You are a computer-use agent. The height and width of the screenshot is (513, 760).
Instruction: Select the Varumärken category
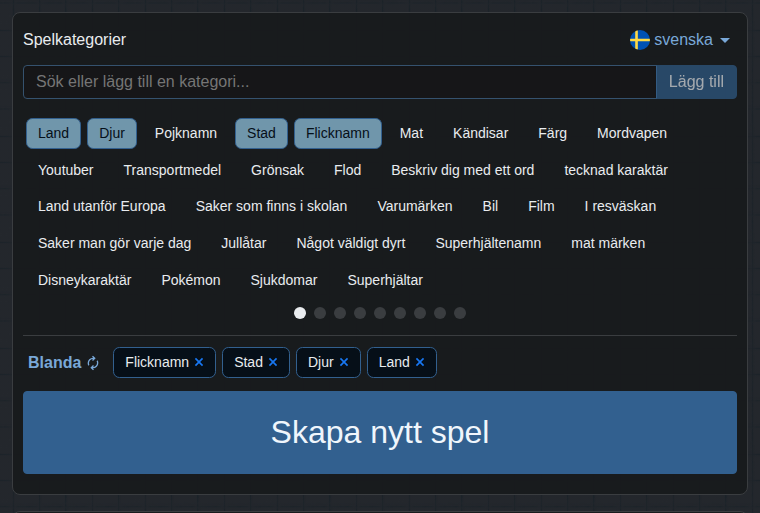pyautogui.click(x=414, y=207)
